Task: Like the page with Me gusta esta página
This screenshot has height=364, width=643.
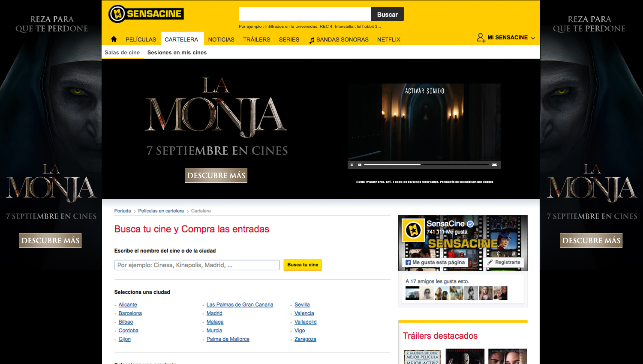Action: click(435, 262)
